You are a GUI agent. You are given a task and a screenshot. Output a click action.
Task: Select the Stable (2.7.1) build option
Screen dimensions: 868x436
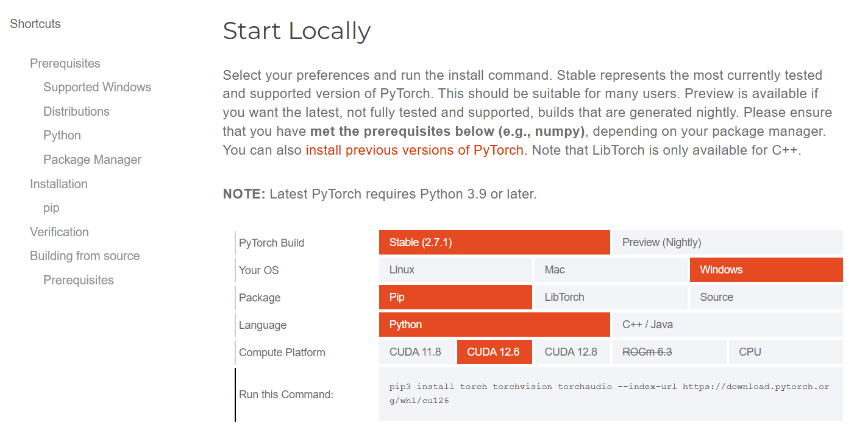point(494,242)
